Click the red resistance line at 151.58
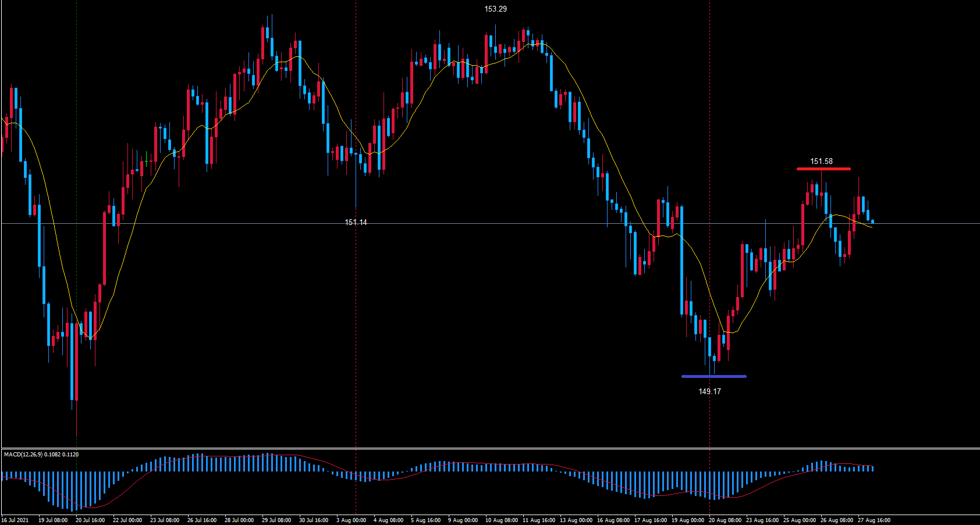Viewport: 980px width, 525px height. point(823,169)
